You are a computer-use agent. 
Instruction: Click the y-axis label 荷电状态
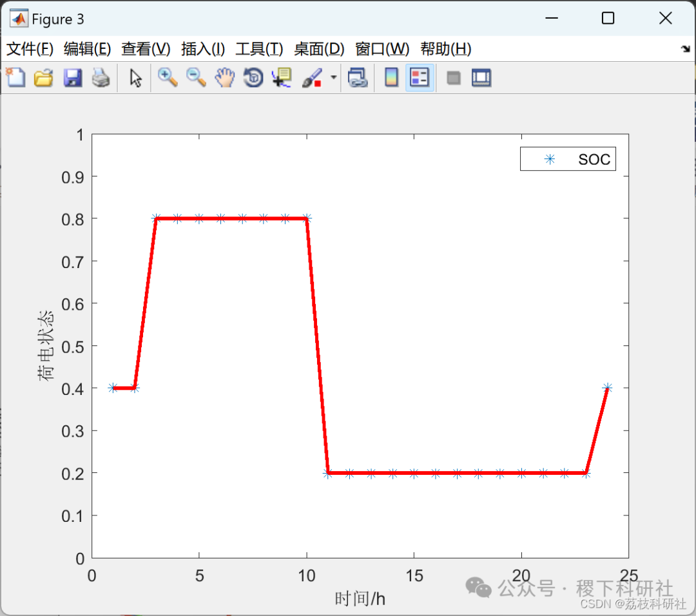[x=46, y=346]
